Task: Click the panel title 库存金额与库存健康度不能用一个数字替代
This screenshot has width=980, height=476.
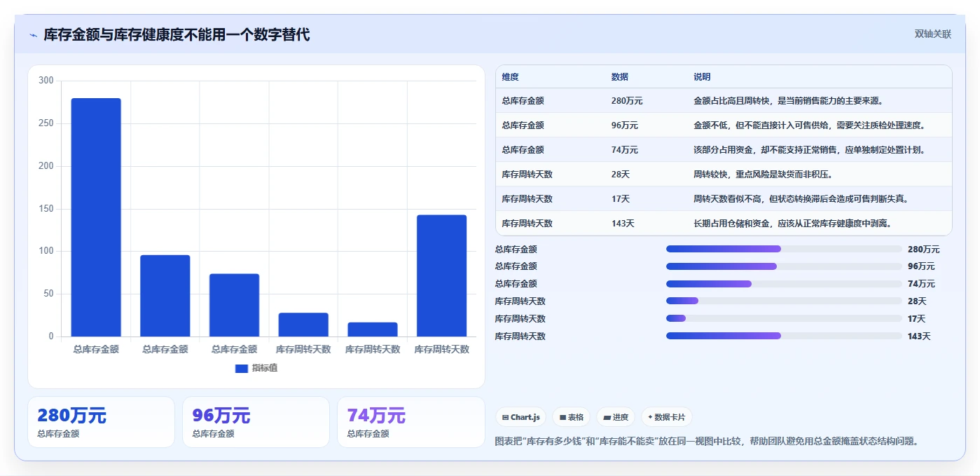Action: point(177,34)
